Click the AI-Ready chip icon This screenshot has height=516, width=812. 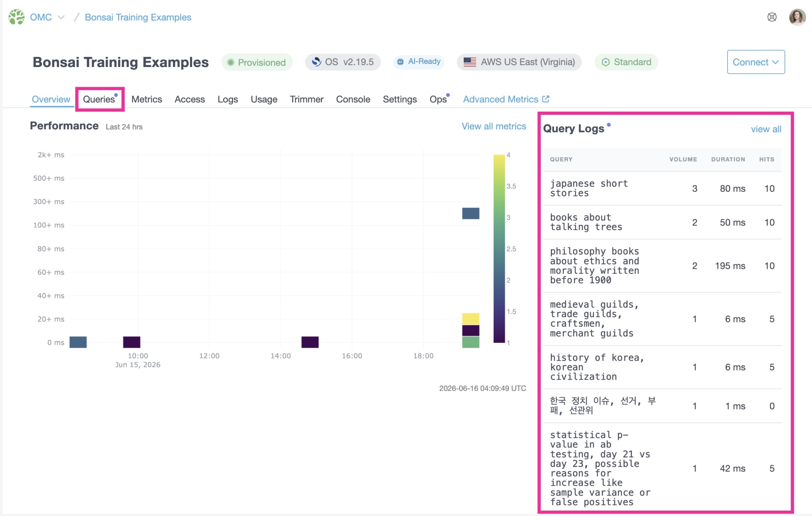400,62
